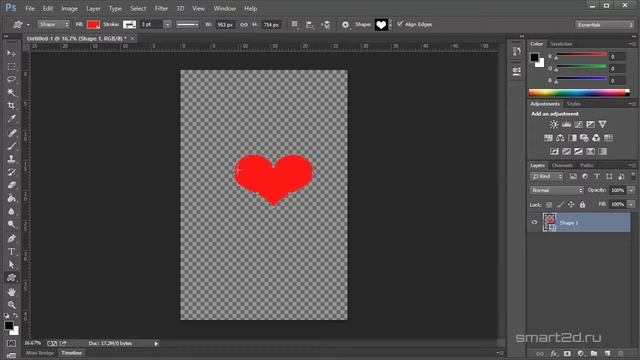The height and width of the screenshot is (360, 640).
Task: Open the Filter menu
Action: click(161, 8)
